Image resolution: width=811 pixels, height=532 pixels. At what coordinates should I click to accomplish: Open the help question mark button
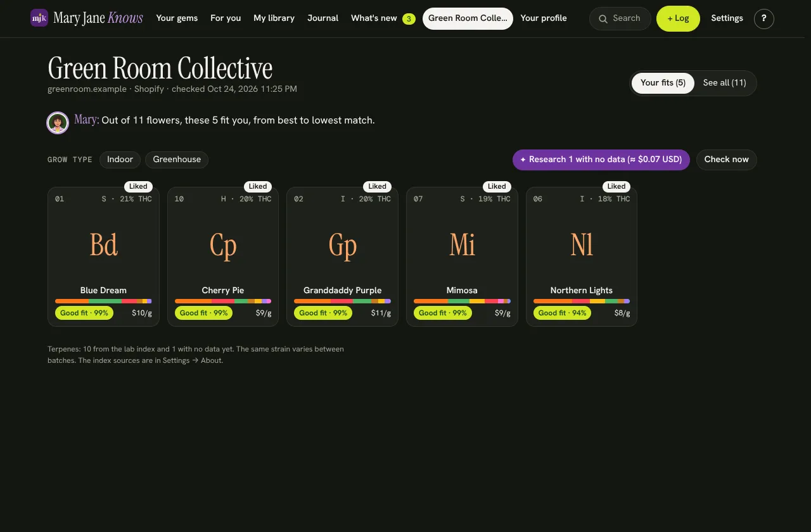coord(764,18)
